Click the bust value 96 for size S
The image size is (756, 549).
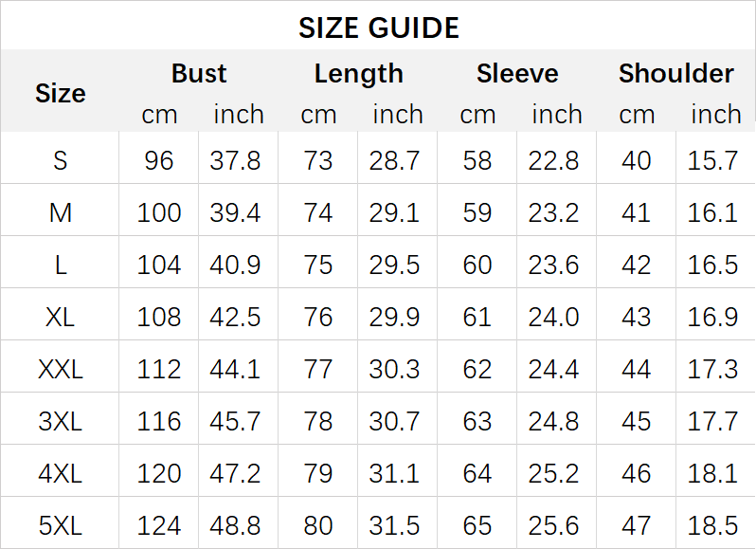click(159, 160)
